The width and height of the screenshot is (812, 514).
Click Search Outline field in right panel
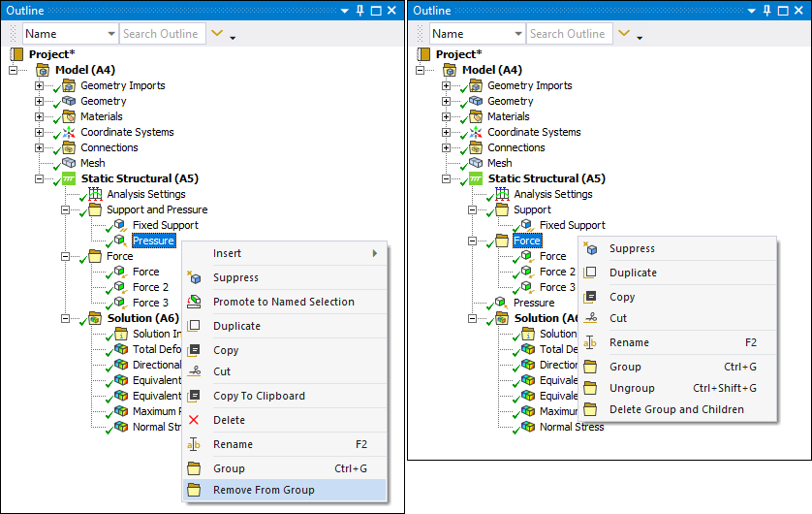(x=570, y=34)
